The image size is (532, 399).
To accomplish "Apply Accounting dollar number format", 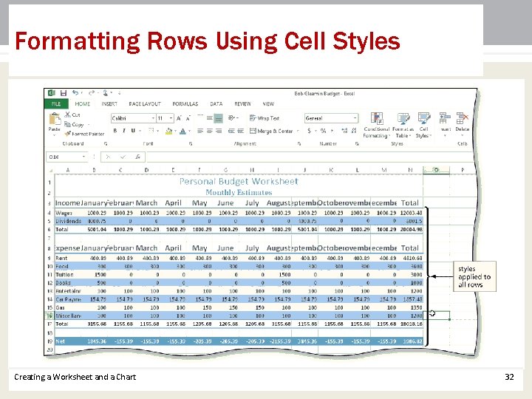I will (x=309, y=131).
